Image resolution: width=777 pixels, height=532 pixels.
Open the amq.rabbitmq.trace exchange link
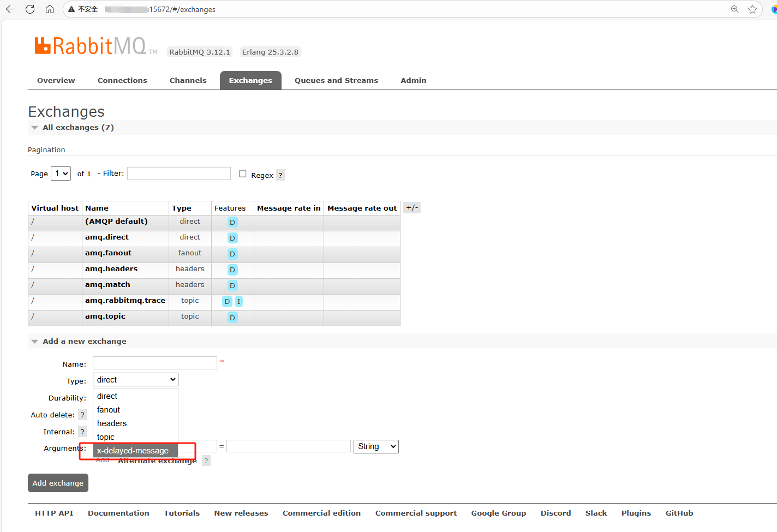[x=125, y=301]
